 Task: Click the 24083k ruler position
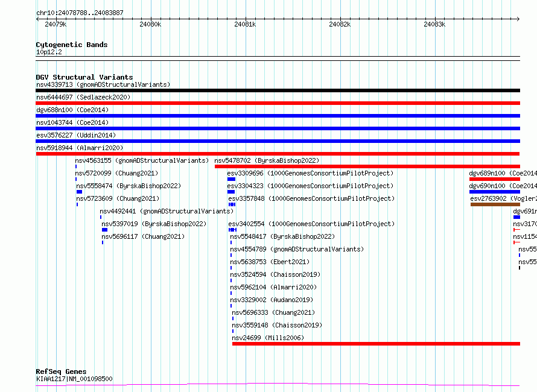[434, 24]
